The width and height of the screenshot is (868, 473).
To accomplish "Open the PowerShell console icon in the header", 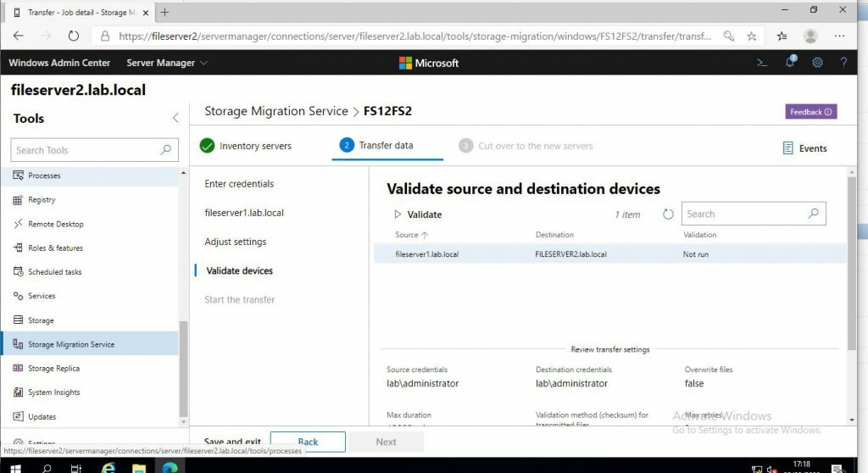I will pyautogui.click(x=762, y=63).
